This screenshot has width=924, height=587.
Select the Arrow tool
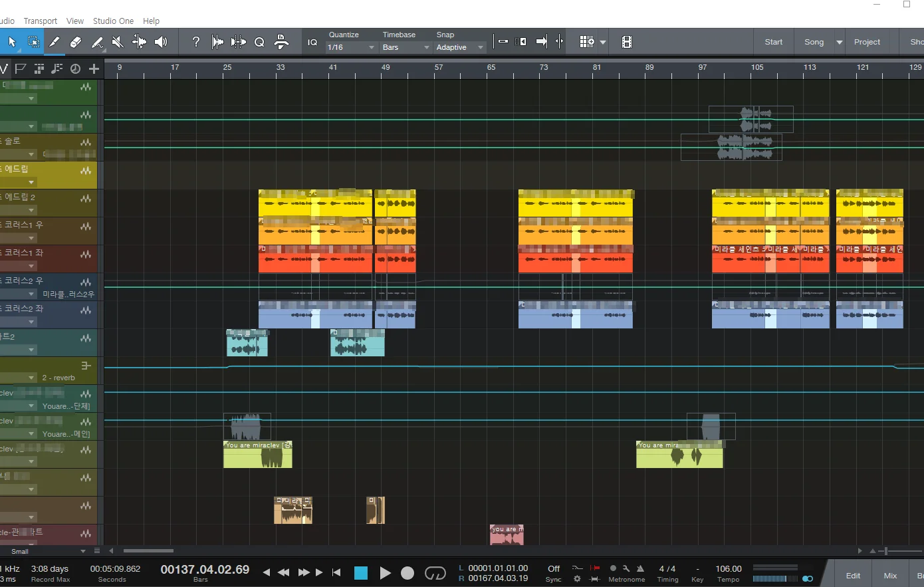(x=12, y=42)
